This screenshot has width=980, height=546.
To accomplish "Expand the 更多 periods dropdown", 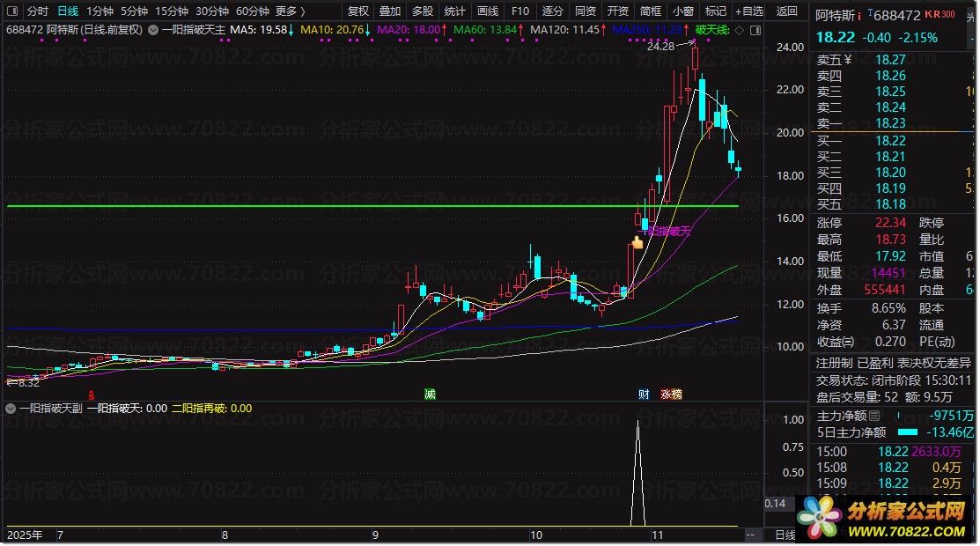I will (291, 11).
